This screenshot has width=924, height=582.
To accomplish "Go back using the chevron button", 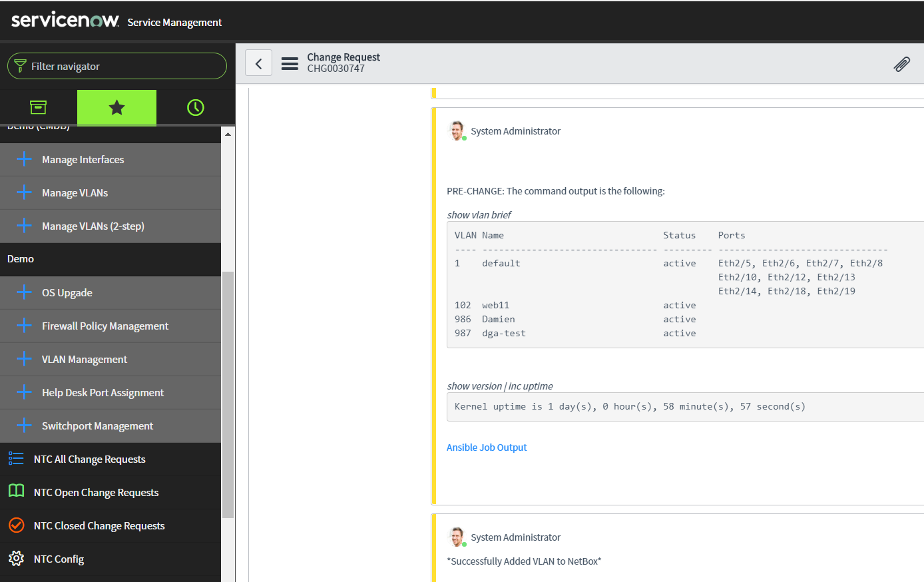I will [259, 63].
